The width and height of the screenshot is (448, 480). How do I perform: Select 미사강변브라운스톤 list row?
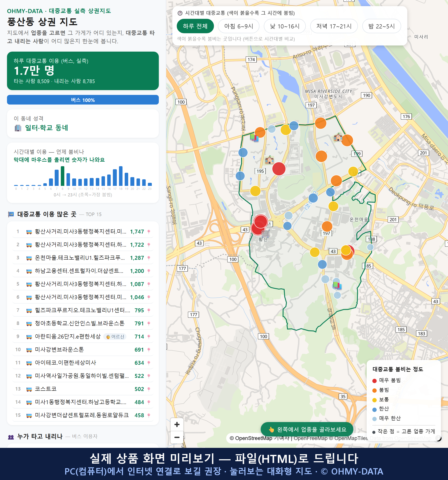pyautogui.click(x=83, y=350)
